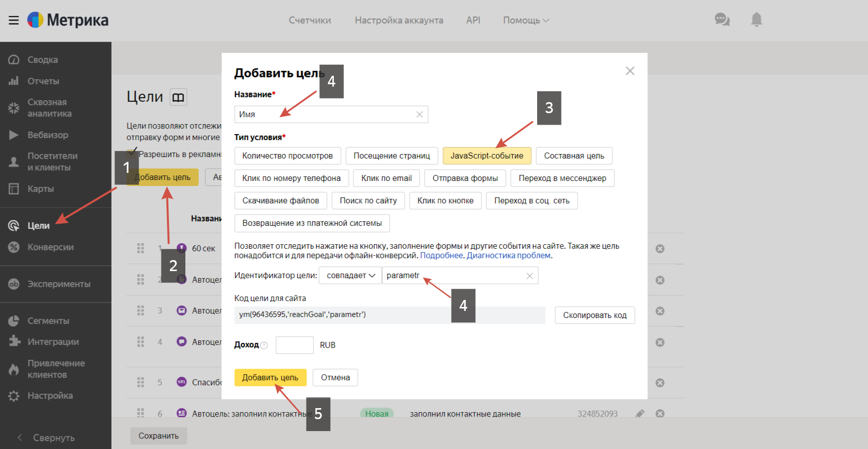Select Составная цель condition type
868x449 pixels.
pyautogui.click(x=574, y=155)
